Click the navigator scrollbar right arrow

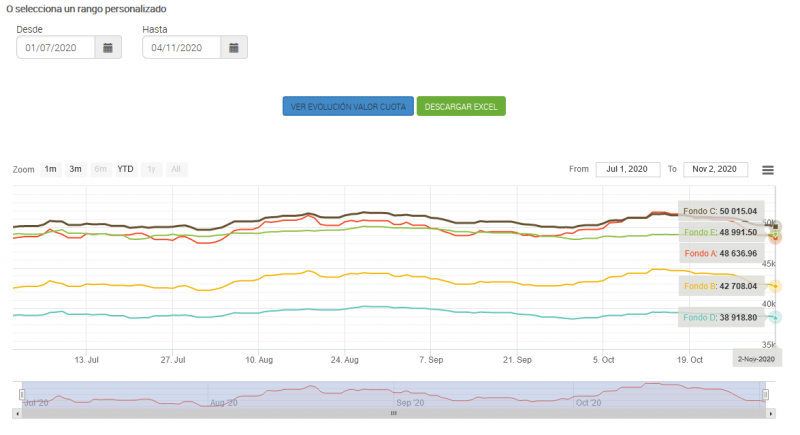[769, 412]
